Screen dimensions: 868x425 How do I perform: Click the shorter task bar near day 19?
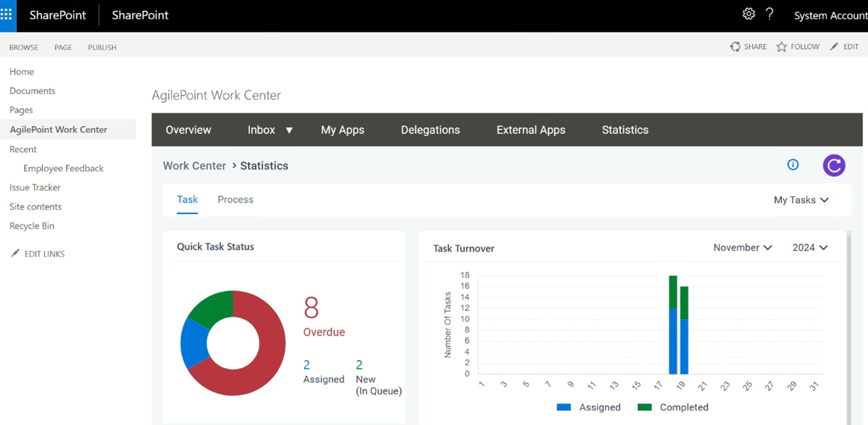[684, 330]
